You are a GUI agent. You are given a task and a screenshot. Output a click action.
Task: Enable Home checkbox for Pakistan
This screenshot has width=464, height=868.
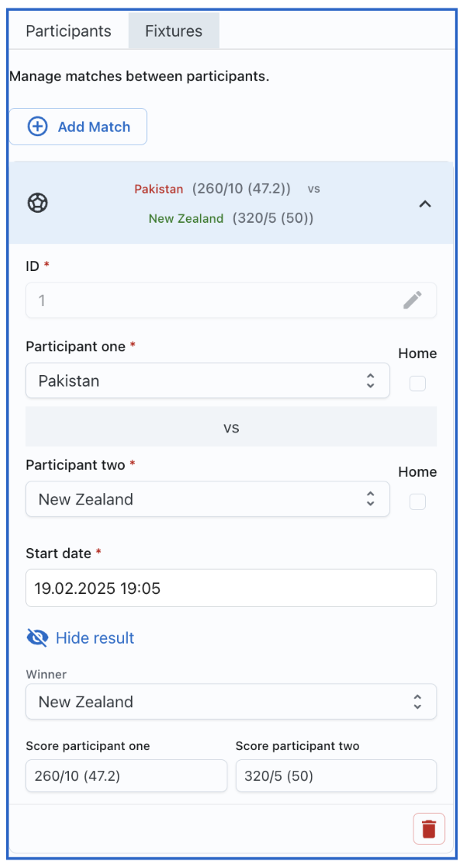tap(417, 383)
